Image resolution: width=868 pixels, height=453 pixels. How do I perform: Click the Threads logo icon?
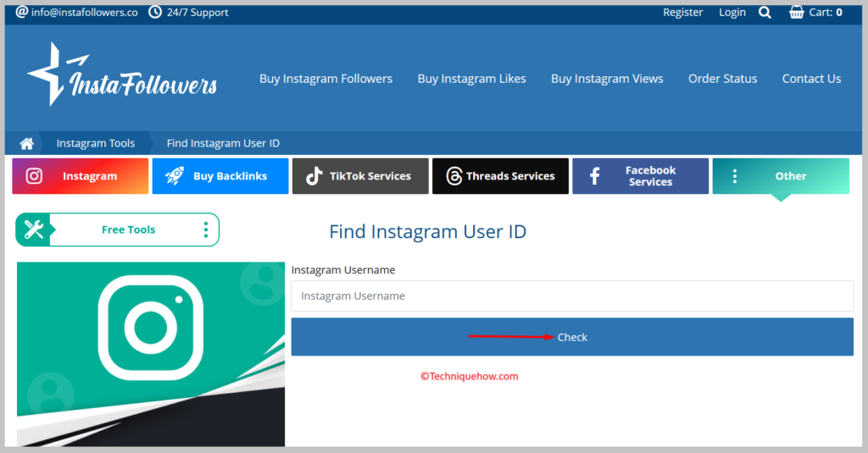click(x=454, y=176)
